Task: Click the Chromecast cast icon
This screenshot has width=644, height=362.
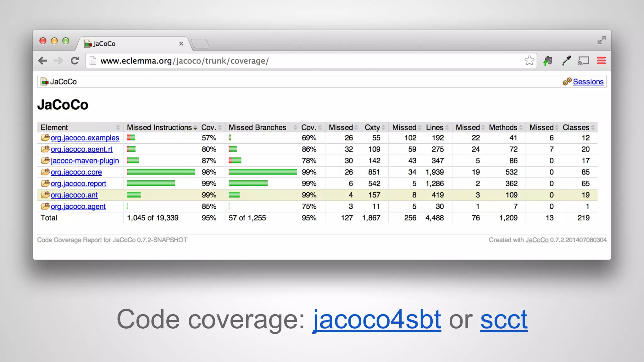Action: [584, 61]
